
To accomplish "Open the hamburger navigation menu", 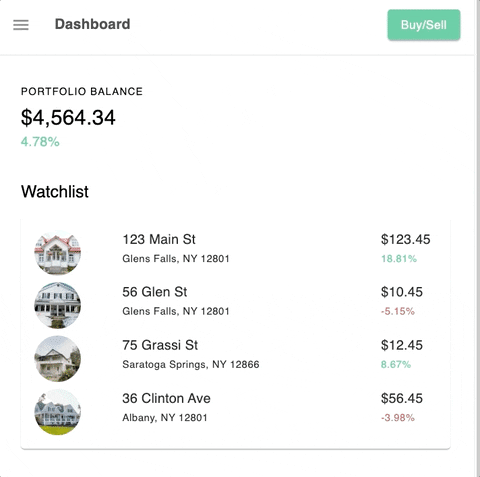I will [x=21, y=25].
